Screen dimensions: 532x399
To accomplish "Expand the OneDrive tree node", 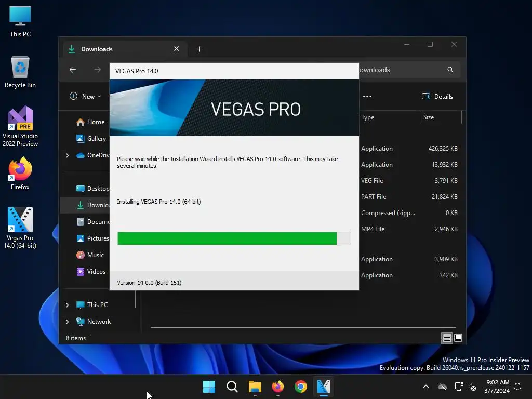I will click(x=67, y=155).
